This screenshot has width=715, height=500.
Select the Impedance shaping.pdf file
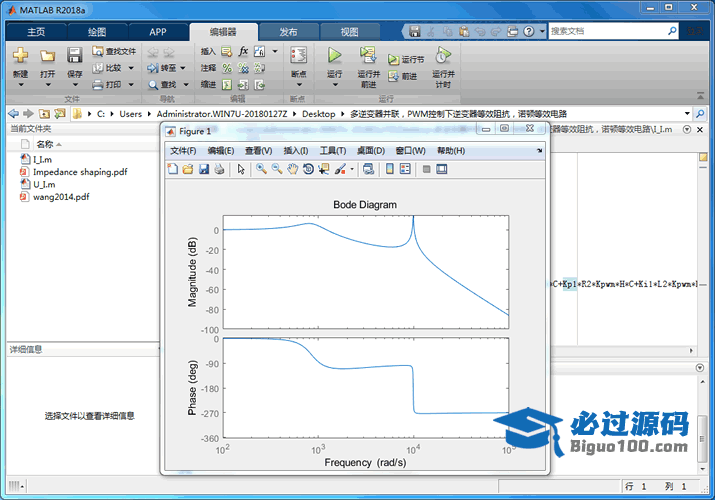(x=80, y=171)
